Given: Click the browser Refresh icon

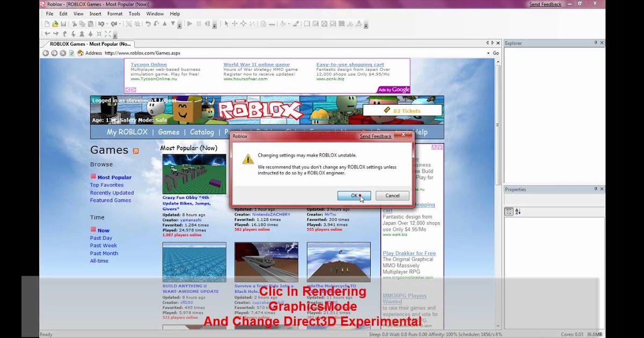Looking at the screenshot, I should click(71, 53).
